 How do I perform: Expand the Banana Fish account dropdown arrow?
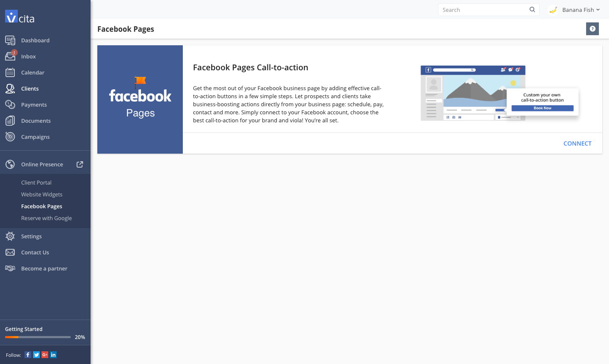(598, 10)
